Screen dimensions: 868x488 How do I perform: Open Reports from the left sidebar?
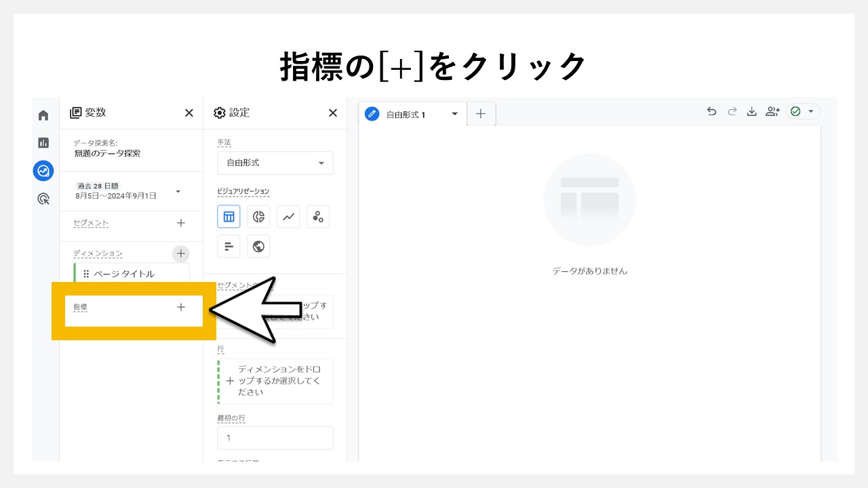point(43,143)
